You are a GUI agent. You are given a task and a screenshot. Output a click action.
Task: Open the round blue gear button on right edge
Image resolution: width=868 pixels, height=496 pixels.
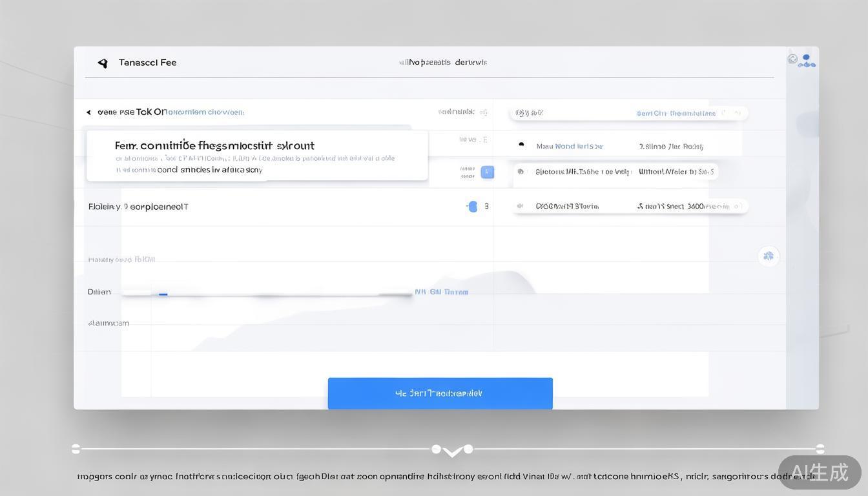coord(769,256)
